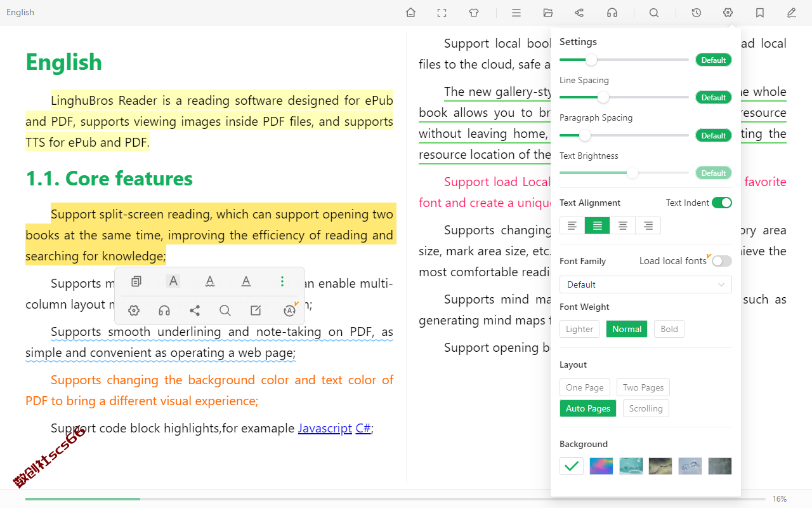The width and height of the screenshot is (812, 508).
Task: Select the white checked background swatch
Action: (x=572, y=466)
